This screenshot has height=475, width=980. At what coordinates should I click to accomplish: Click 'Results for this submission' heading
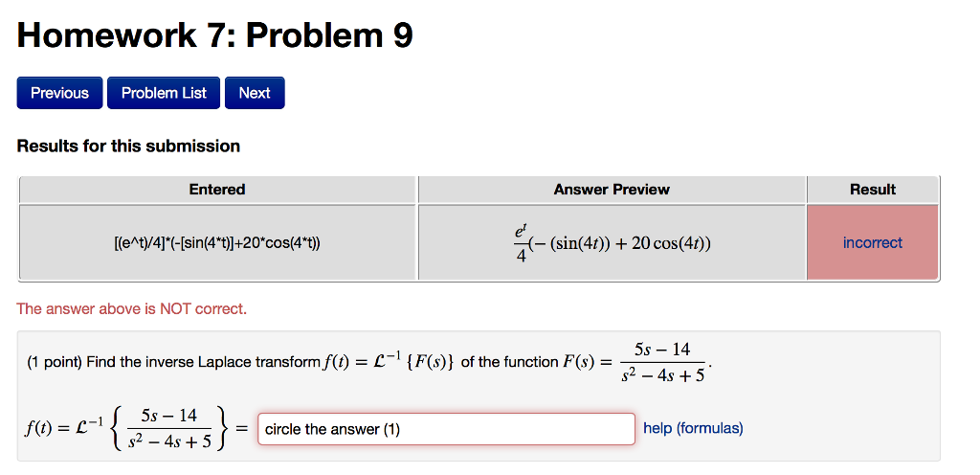[x=128, y=146]
